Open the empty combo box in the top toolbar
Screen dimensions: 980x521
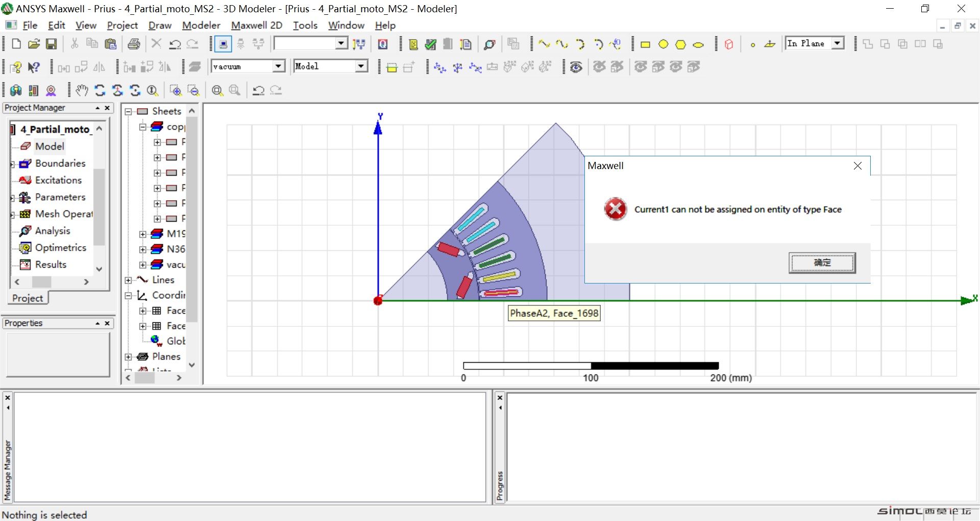[341, 43]
